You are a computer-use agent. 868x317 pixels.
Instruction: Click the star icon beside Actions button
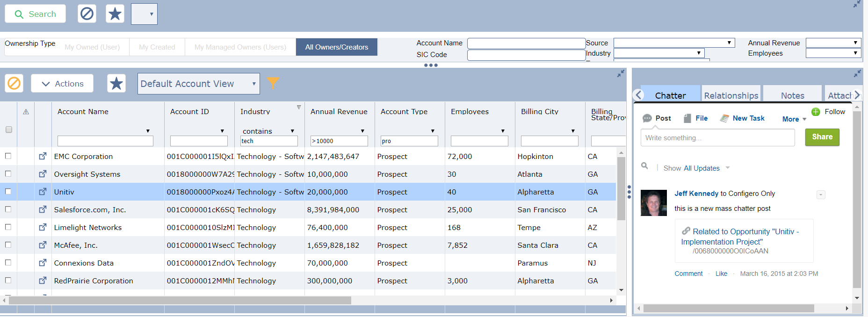[116, 83]
